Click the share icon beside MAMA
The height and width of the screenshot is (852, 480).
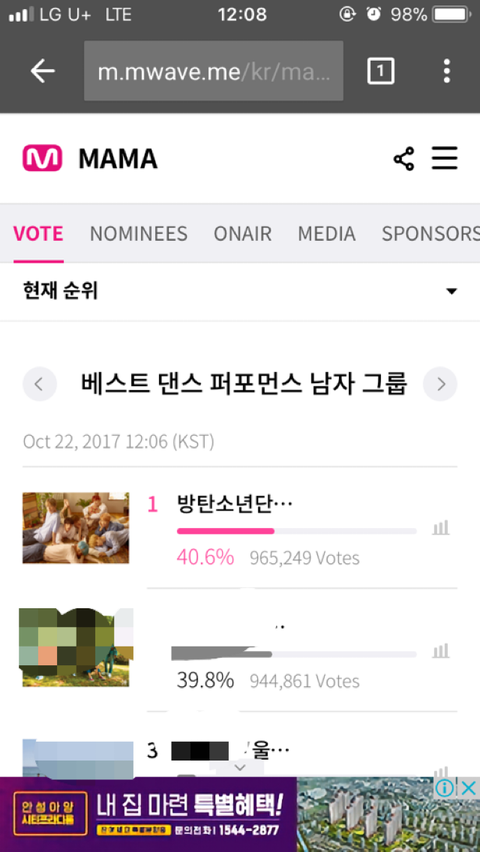point(404,159)
